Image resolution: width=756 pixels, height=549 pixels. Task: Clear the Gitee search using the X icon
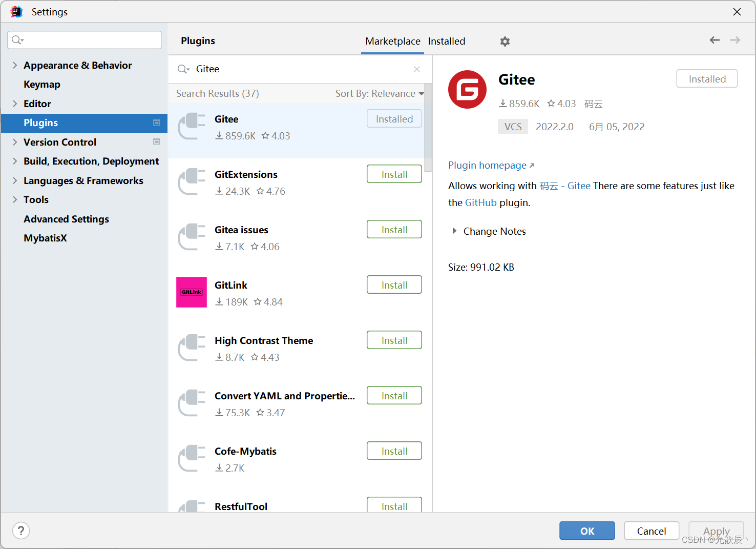pyautogui.click(x=416, y=69)
